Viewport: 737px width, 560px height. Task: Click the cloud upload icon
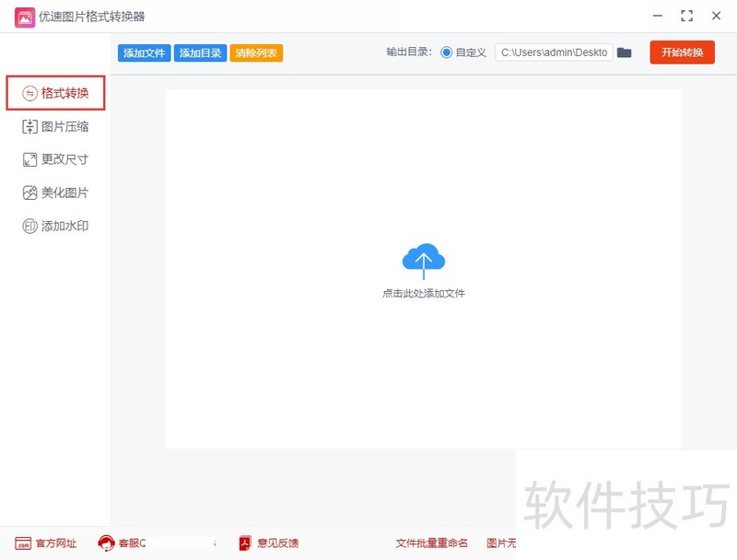click(424, 261)
